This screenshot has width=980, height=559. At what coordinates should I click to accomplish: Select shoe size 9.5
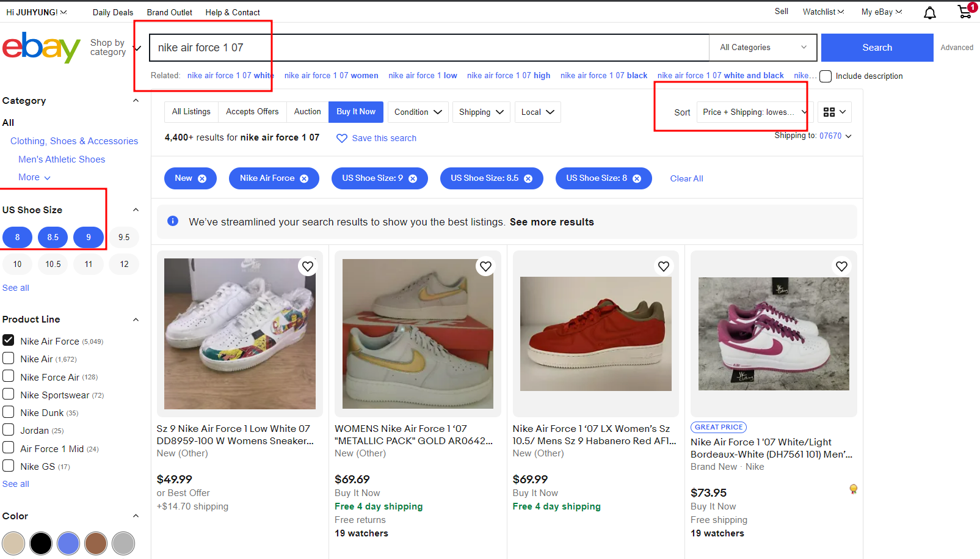[x=124, y=237]
